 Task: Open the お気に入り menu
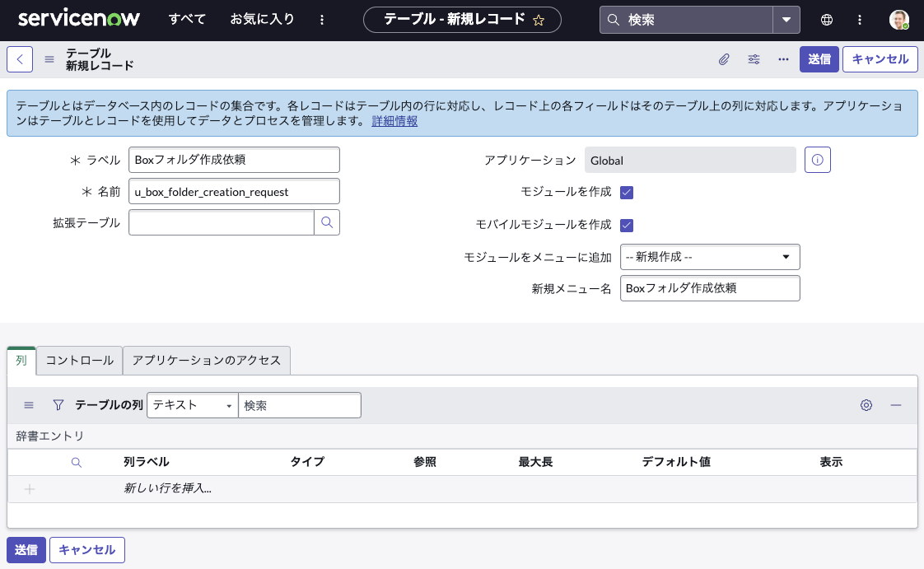(262, 20)
